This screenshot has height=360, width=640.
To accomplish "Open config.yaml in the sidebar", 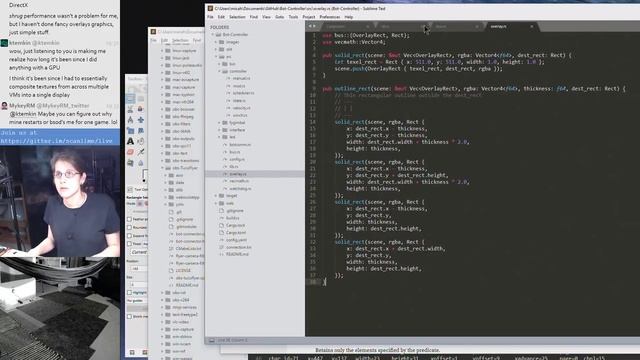I will click(x=237, y=240).
